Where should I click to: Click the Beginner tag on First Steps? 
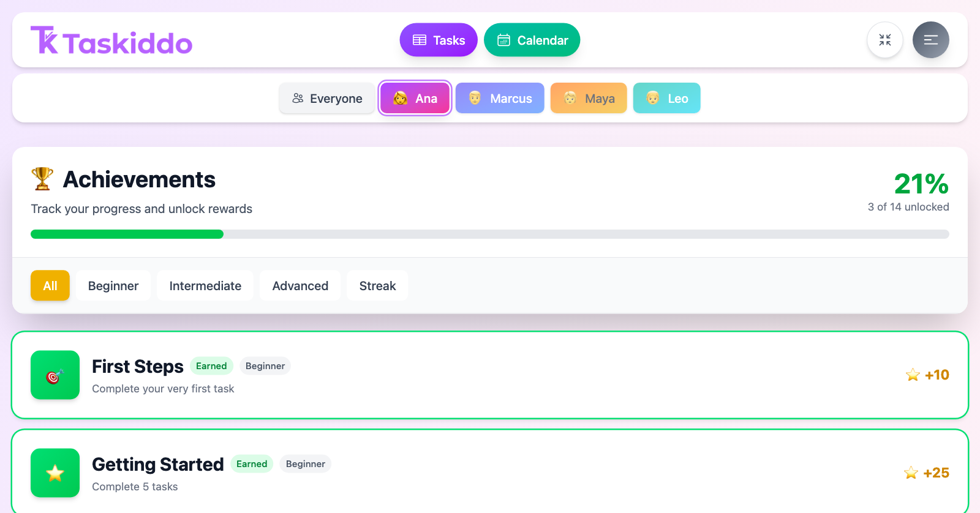pos(265,366)
